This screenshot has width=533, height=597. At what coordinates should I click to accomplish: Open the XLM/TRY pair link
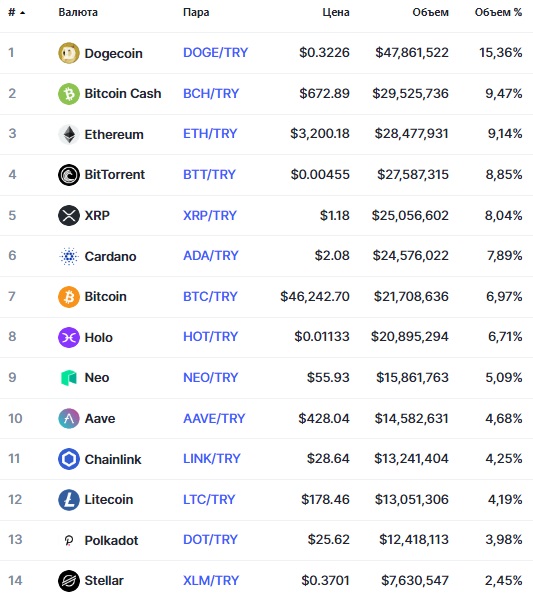211,581
